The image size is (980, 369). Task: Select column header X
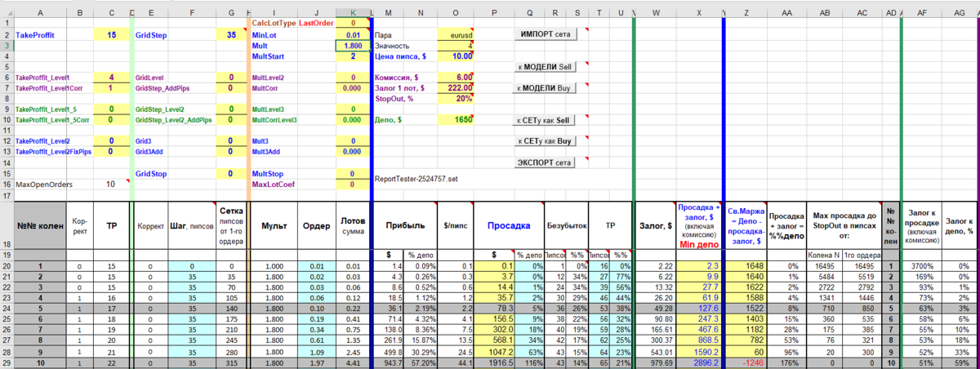700,13
